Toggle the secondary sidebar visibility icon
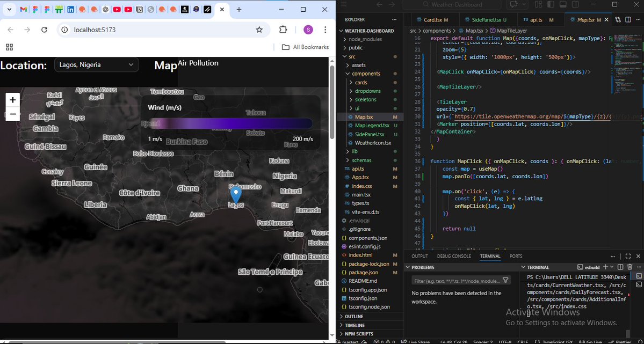The height and width of the screenshot is (344, 644). (x=575, y=4)
